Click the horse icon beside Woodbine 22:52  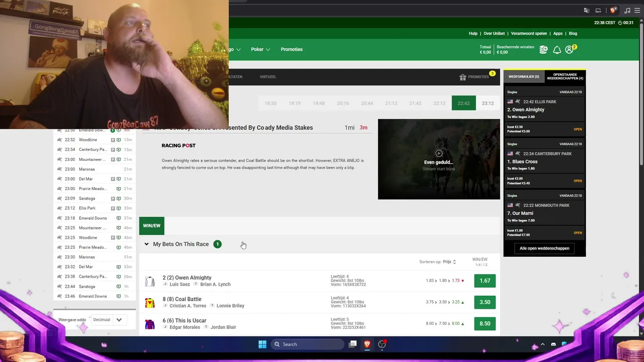click(60, 140)
